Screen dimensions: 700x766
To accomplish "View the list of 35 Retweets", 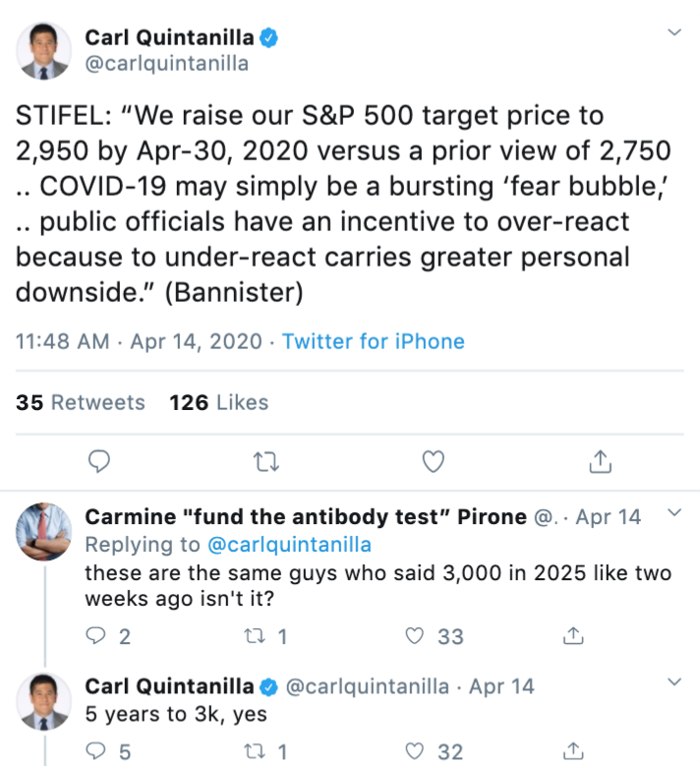I will tap(81, 402).
